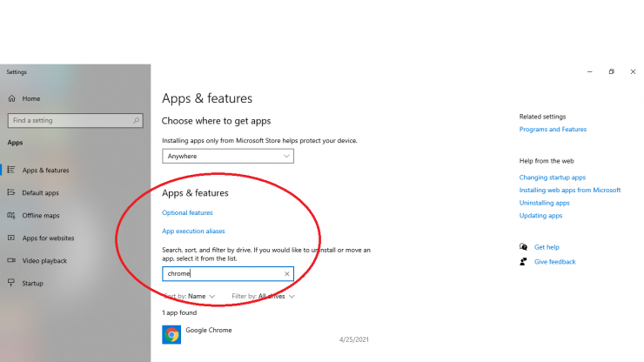644x362 pixels.
Task: Click the Get help icon
Action: pyautogui.click(x=523, y=247)
